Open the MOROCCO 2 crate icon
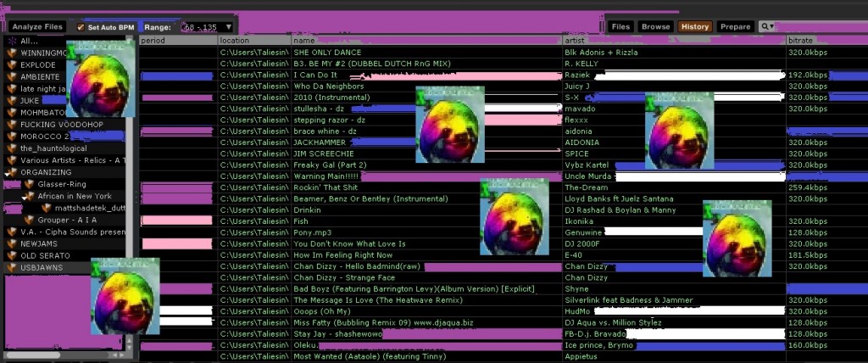 (12, 137)
